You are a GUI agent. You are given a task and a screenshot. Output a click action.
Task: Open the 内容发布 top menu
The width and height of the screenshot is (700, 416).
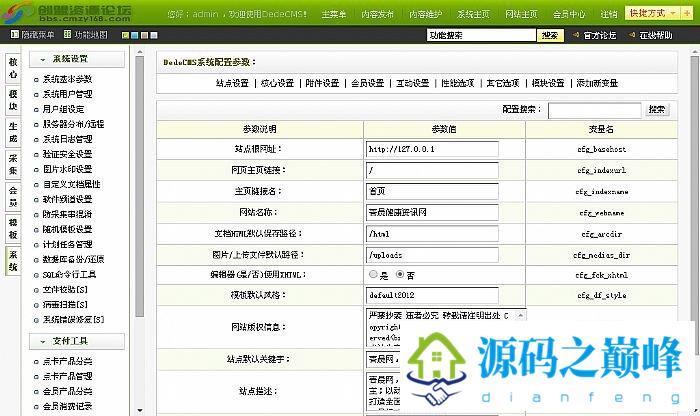[x=378, y=14]
